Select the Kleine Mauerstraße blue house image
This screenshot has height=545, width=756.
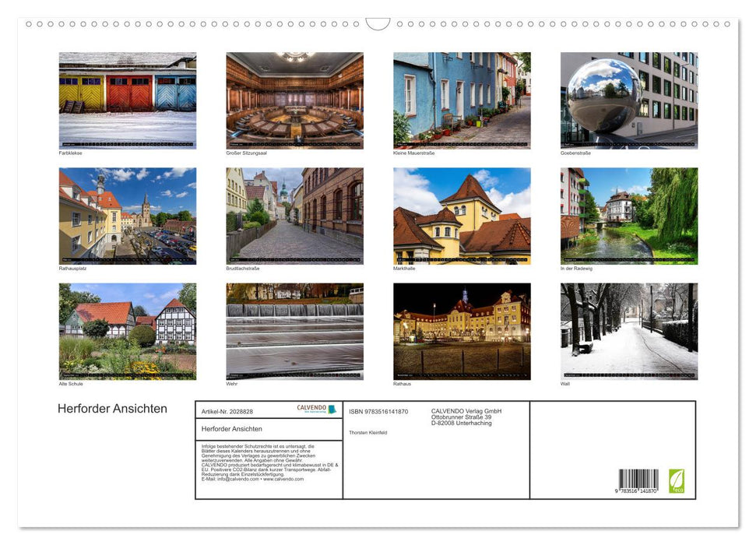point(461,100)
